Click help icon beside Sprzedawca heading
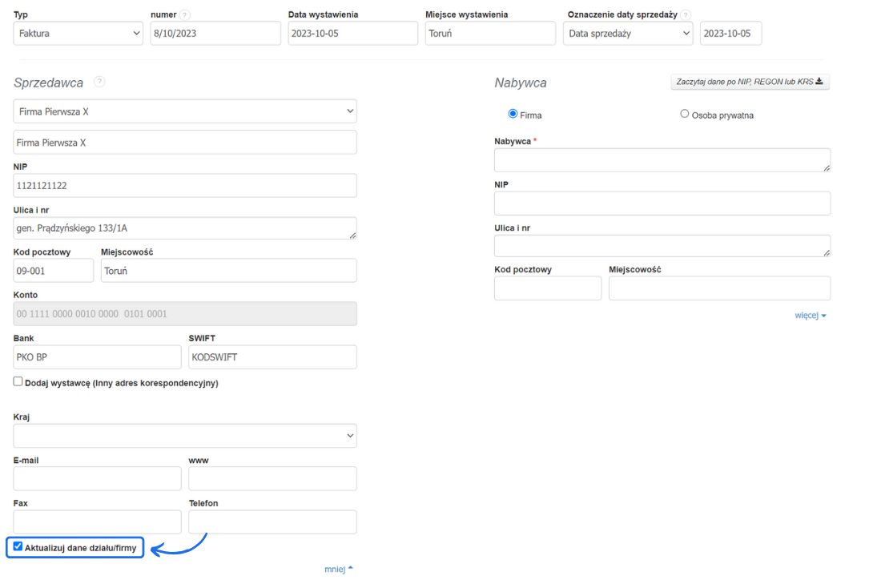The width and height of the screenshot is (869, 588). [99, 82]
